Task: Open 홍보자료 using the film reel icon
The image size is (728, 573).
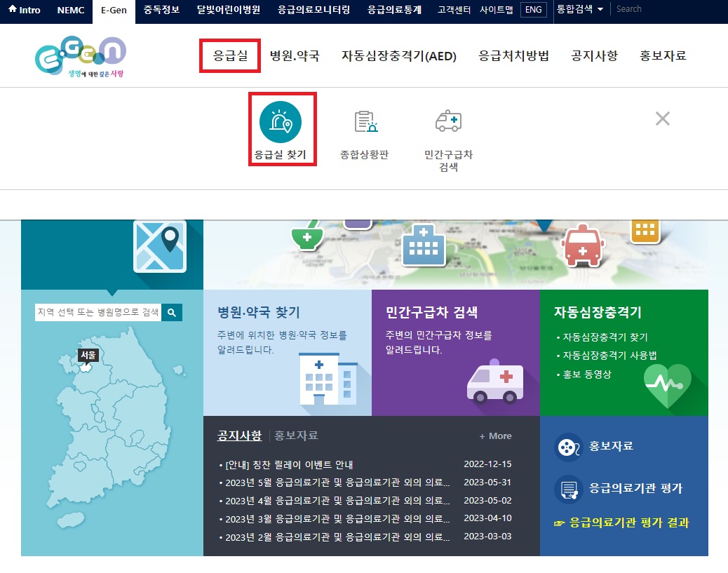Action: coord(568,447)
